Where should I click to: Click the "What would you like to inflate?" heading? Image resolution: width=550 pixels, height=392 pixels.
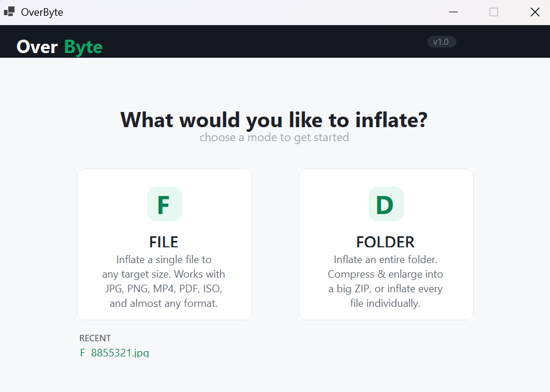point(274,120)
